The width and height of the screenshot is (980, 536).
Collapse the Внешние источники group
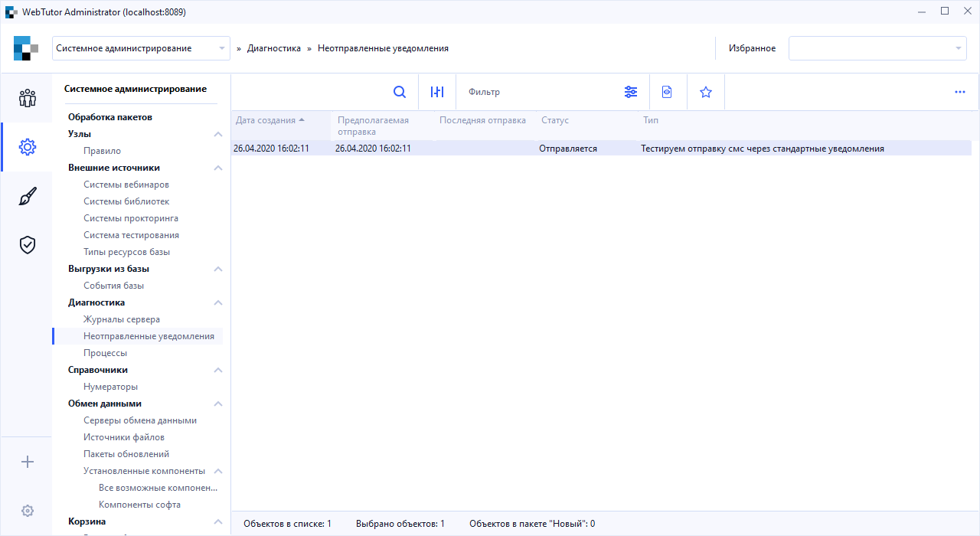click(217, 168)
